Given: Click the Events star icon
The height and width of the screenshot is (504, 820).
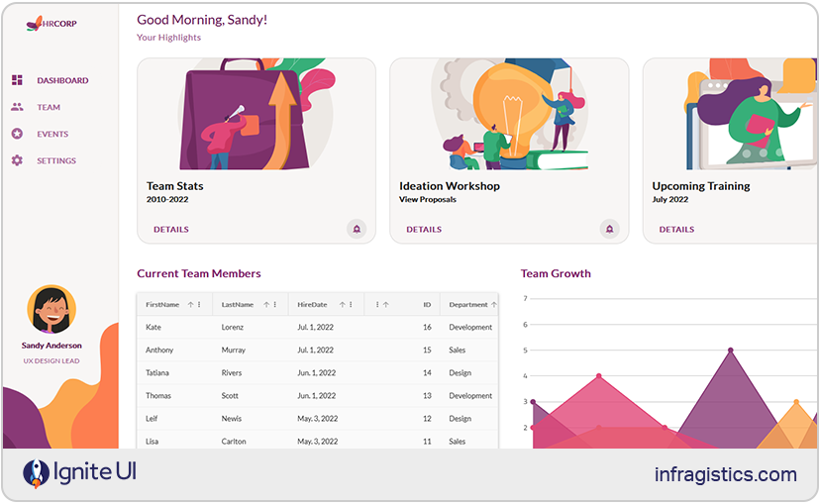Looking at the screenshot, I should click(17, 134).
